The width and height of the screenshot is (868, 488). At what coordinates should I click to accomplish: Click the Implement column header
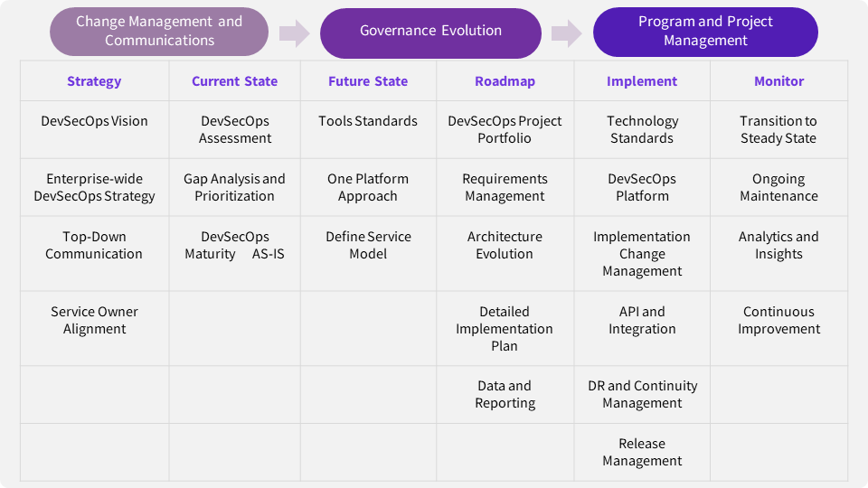click(642, 81)
